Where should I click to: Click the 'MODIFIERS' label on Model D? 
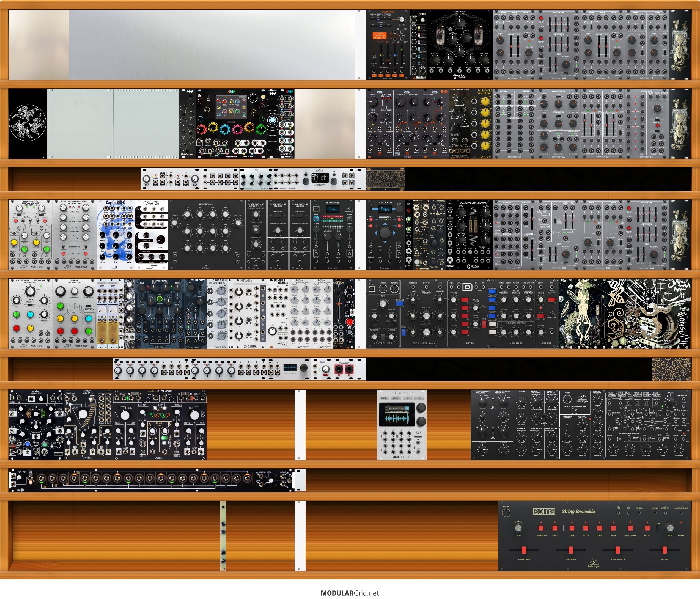click(516, 343)
